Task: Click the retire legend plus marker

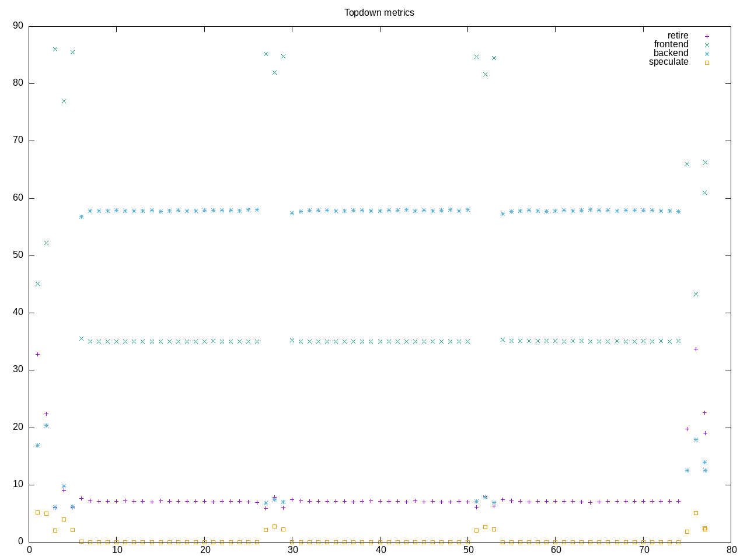Action: coord(706,36)
